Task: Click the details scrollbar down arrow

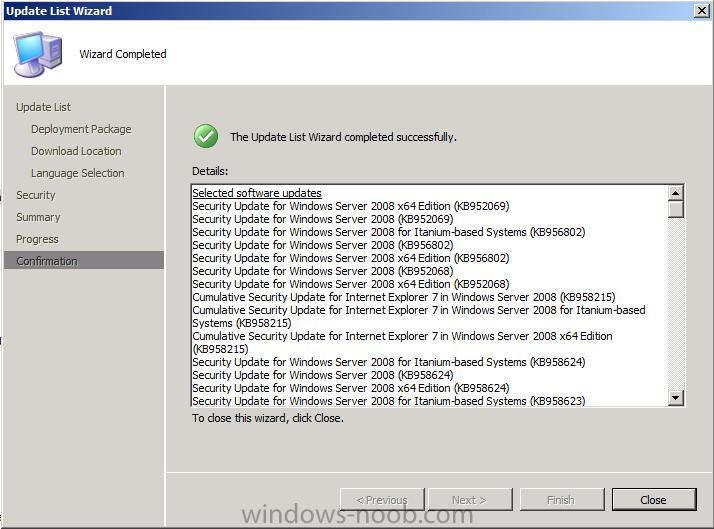Action: [x=676, y=397]
